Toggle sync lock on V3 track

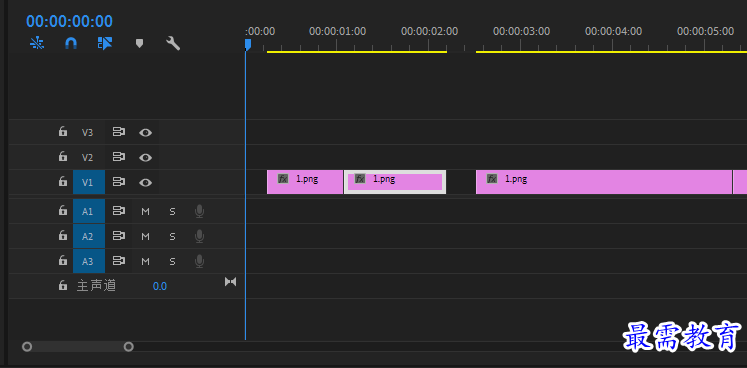tap(119, 132)
